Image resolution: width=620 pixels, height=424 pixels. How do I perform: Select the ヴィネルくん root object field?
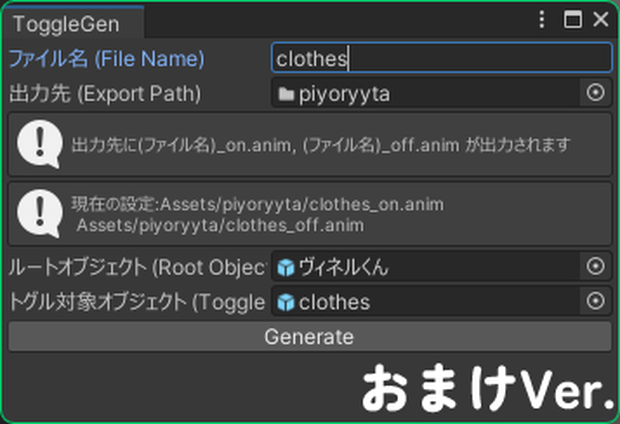pos(426,266)
